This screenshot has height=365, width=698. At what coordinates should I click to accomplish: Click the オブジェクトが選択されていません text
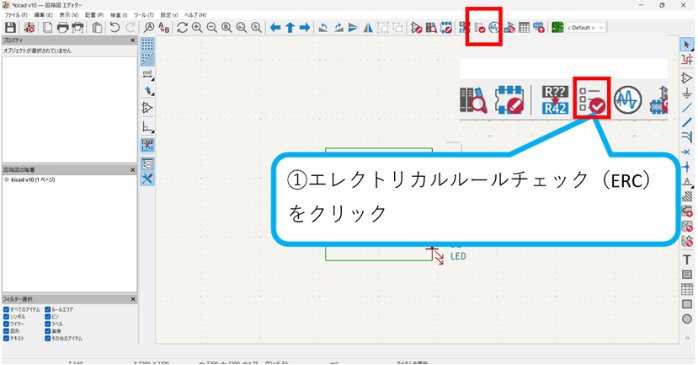pos(37,51)
